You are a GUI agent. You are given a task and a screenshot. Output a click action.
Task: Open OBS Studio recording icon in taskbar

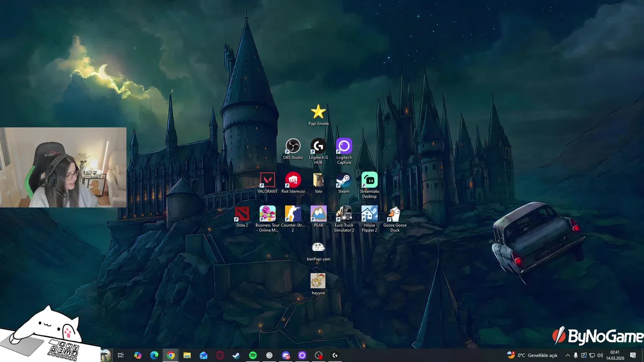[x=318, y=355]
